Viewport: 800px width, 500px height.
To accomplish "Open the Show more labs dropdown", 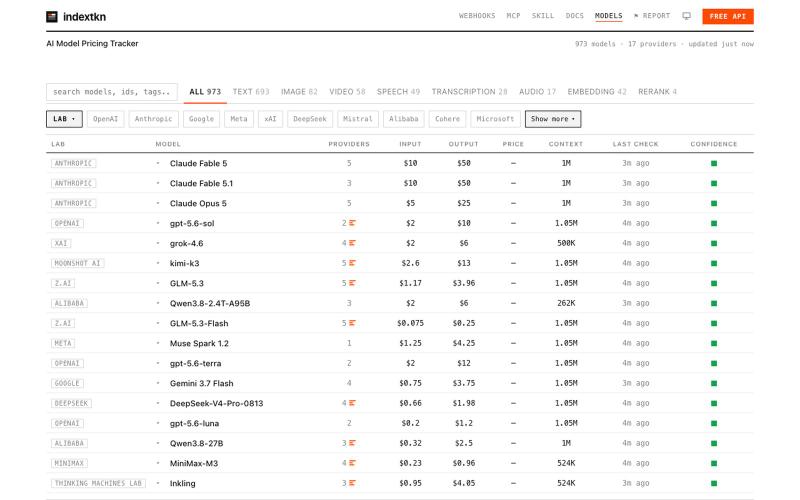I will 553,119.
